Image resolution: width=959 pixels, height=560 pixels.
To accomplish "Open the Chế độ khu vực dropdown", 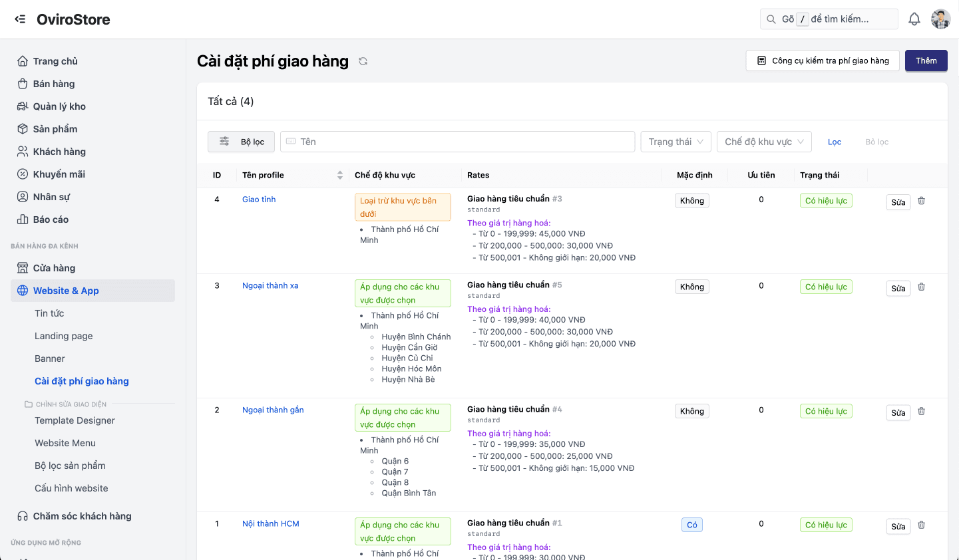I will click(x=763, y=142).
